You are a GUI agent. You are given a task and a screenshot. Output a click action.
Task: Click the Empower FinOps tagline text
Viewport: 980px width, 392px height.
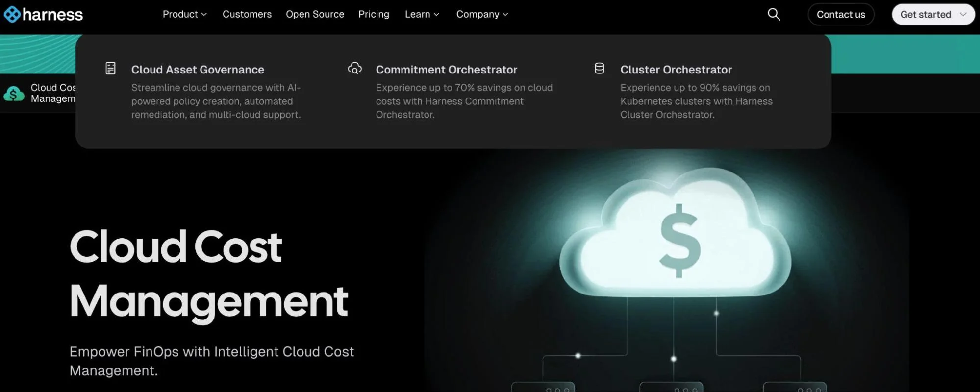[211, 361]
